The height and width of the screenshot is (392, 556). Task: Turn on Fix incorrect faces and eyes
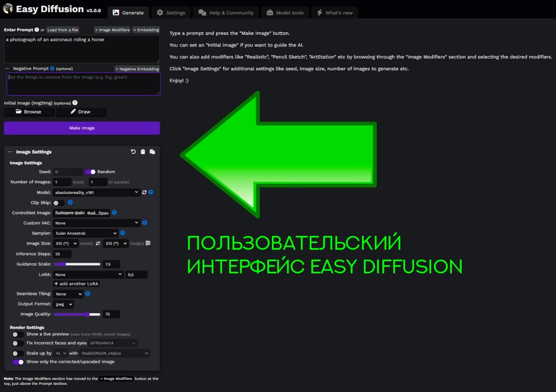(18, 343)
